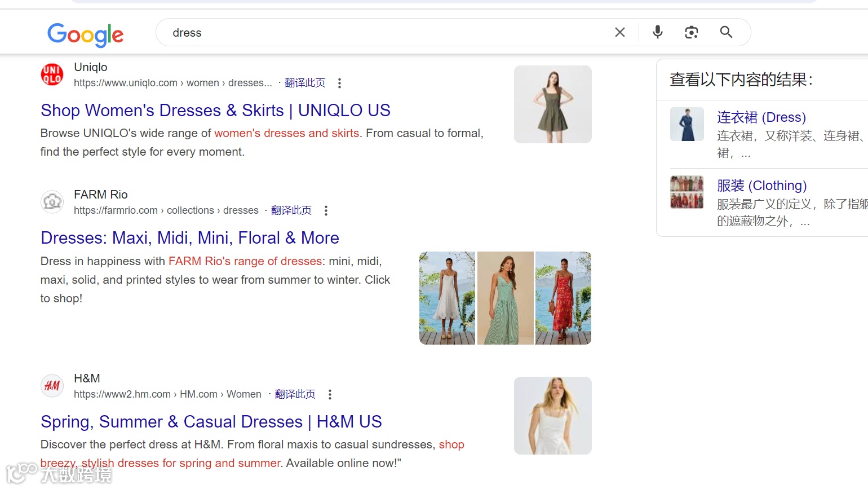The height and width of the screenshot is (489, 868).
Task: Open 连衣裙 (Dress) topic link
Action: pyautogui.click(x=761, y=117)
